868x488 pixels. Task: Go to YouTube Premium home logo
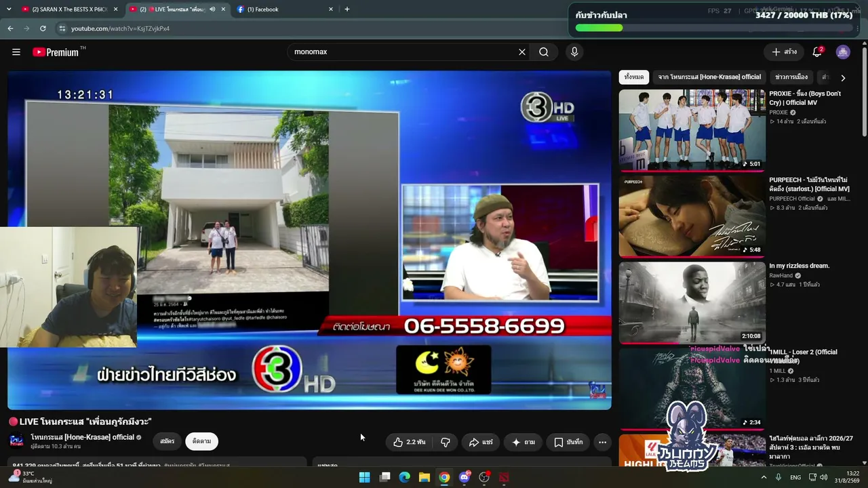[x=59, y=52]
